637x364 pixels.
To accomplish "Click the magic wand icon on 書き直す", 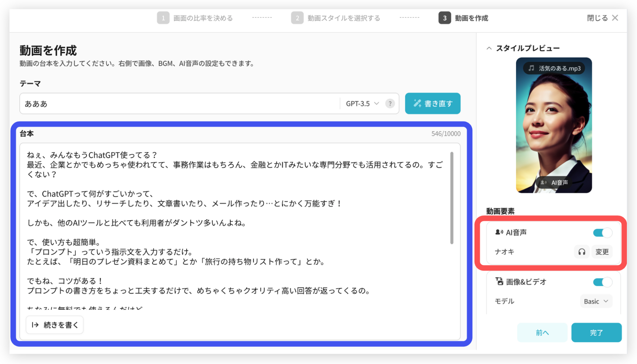I will (x=417, y=104).
